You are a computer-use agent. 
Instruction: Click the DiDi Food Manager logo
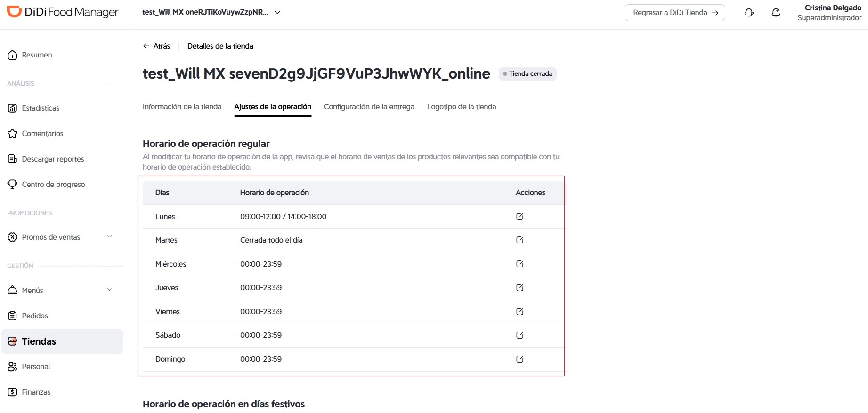coord(63,12)
